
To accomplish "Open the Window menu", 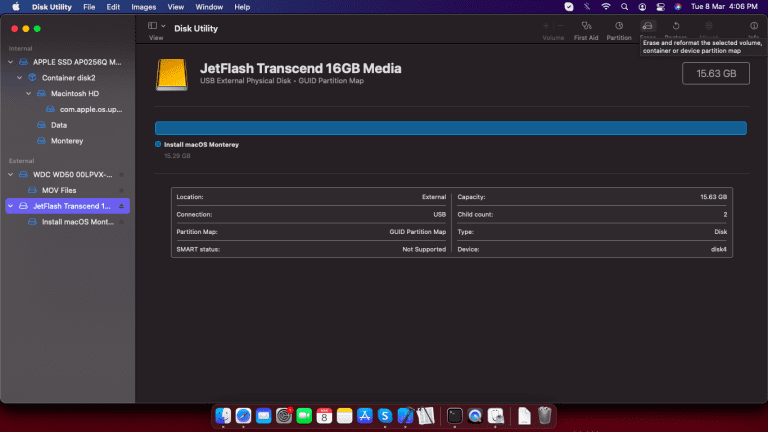I will click(209, 7).
